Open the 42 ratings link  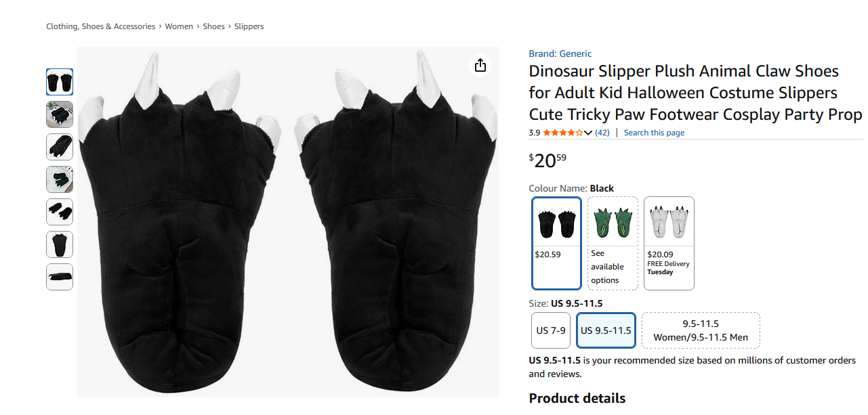click(602, 133)
